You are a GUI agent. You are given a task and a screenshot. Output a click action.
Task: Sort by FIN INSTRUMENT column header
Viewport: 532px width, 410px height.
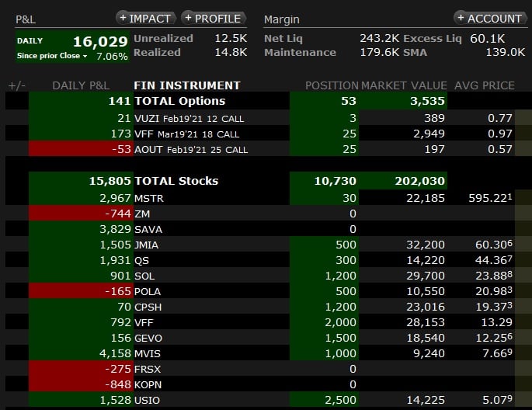(187, 85)
